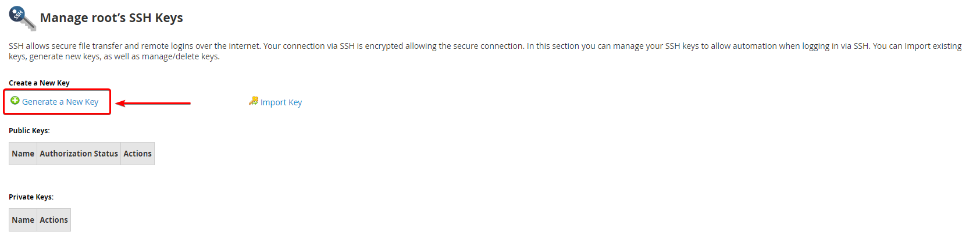This screenshot has width=980, height=242.
Task: Select the Name column header under Public Keys
Action: pos(23,154)
